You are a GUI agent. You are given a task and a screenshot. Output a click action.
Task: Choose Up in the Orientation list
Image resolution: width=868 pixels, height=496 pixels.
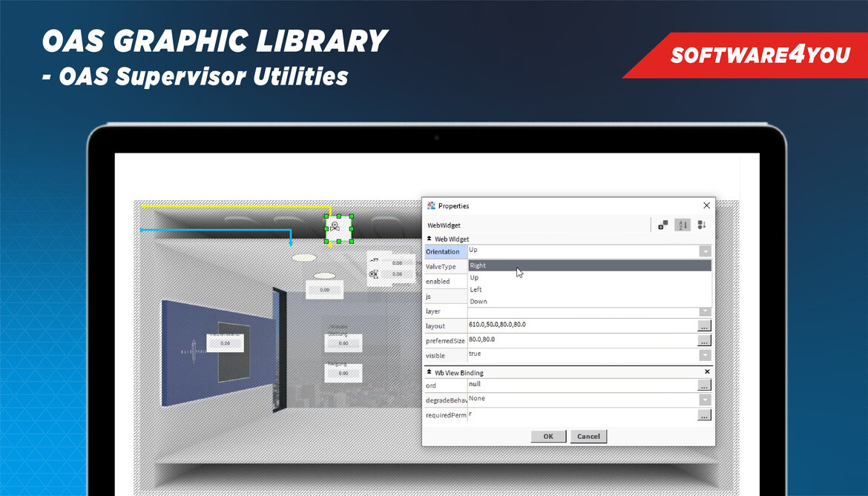(x=590, y=277)
